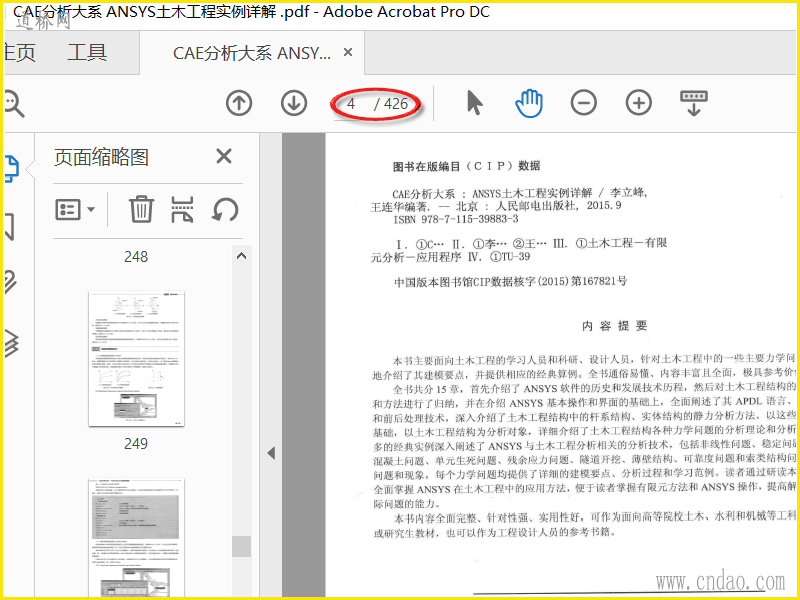Click the total pages text / 426

[x=391, y=104]
